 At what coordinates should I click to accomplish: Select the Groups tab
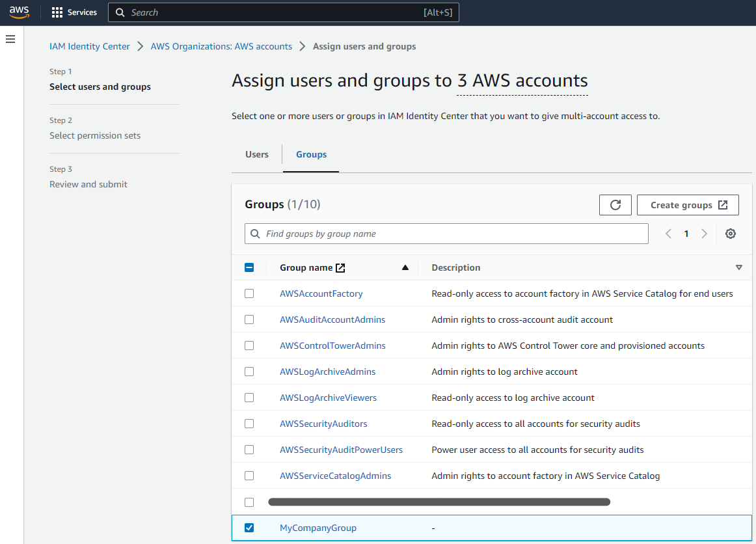311,154
